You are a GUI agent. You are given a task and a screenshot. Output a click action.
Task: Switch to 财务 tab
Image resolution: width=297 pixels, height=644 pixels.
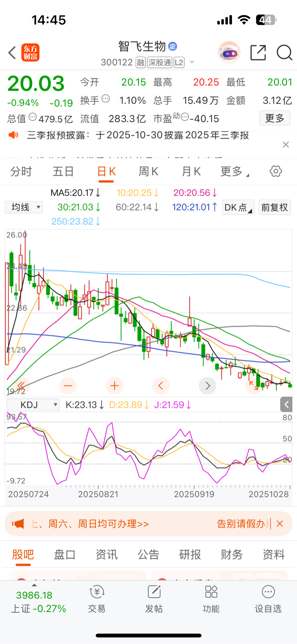coord(232,555)
